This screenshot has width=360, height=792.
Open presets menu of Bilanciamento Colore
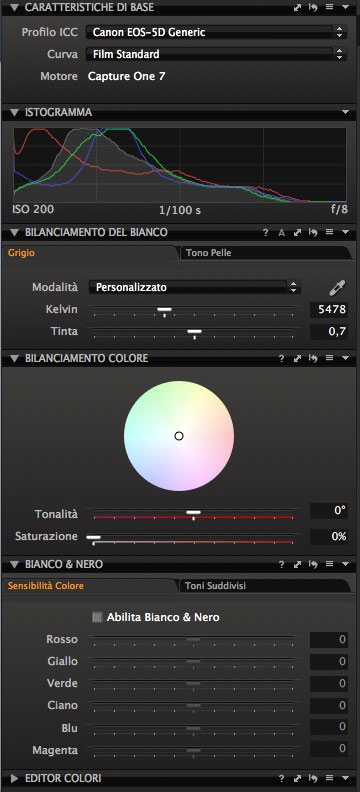pyautogui.click(x=329, y=358)
